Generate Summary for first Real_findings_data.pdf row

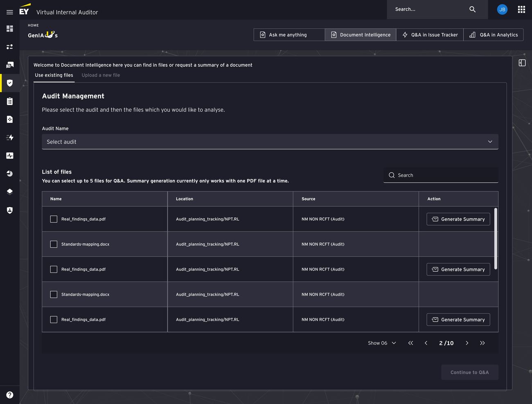(x=458, y=219)
